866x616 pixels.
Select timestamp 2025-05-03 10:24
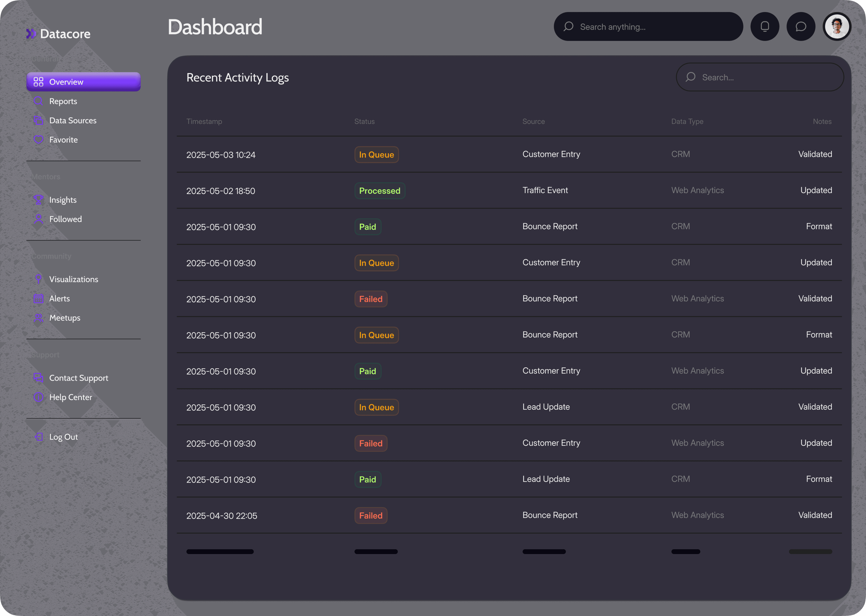click(221, 155)
